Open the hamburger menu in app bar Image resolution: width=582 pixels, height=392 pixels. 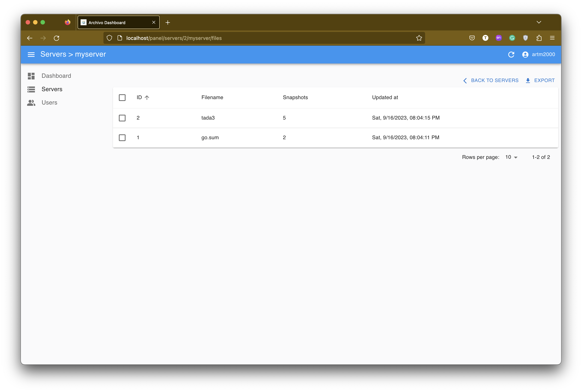[x=31, y=55]
